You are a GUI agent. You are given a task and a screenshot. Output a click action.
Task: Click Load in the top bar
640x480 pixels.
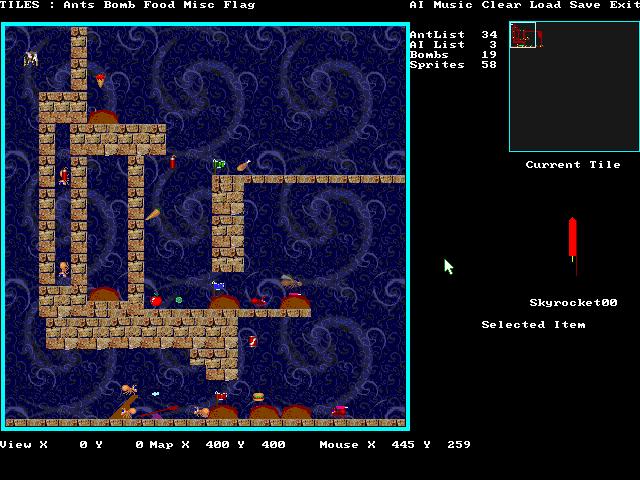pyautogui.click(x=545, y=5)
